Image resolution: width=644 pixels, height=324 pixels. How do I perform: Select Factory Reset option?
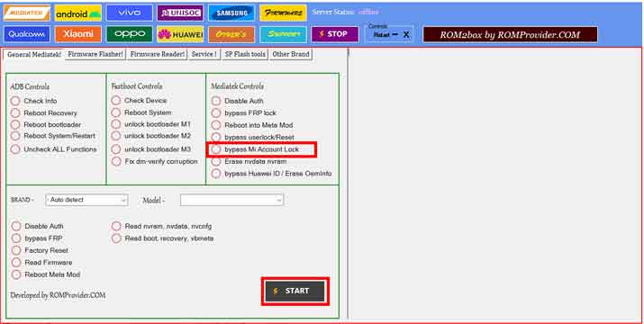pyautogui.click(x=41, y=250)
